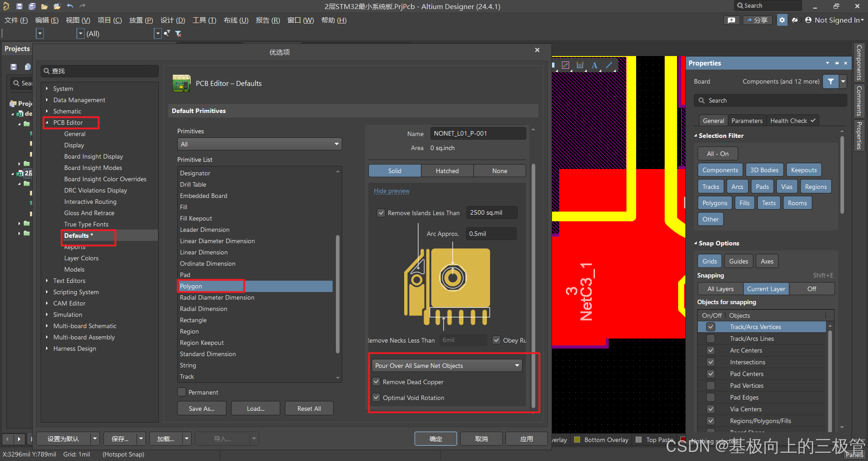Click the Hide preview link
868x461 pixels.
coord(392,191)
